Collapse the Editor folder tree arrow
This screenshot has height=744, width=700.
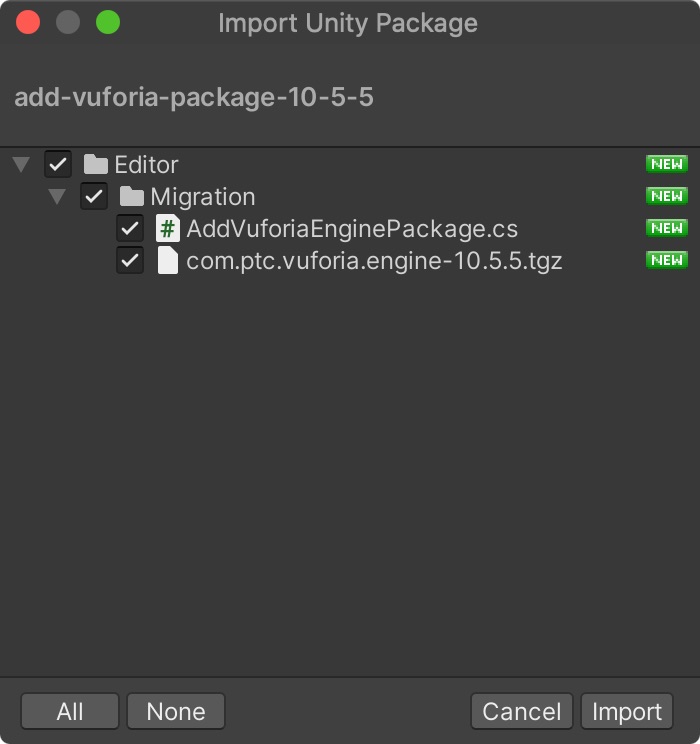point(21,164)
